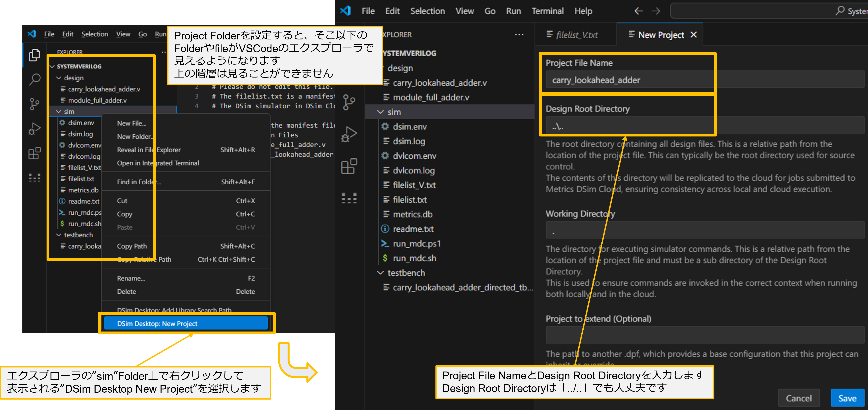Click readme.txt info icon in right explorer
The width and height of the screenshot is (868, 410).
(385, 229)
